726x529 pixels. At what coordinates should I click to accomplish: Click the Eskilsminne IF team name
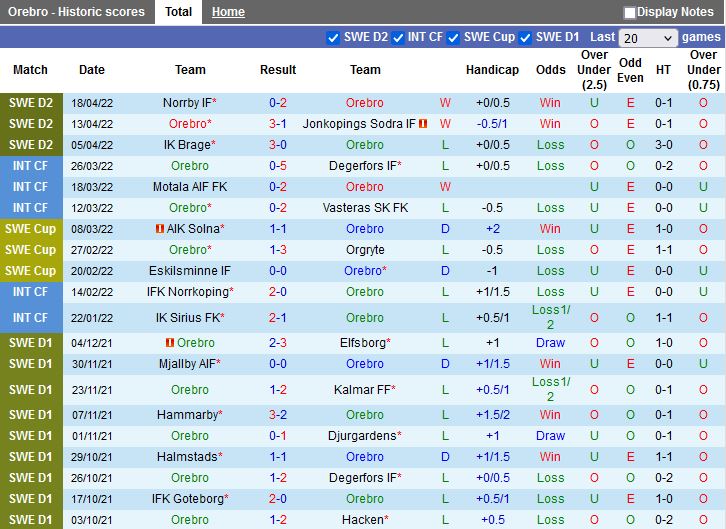[190, 271]
